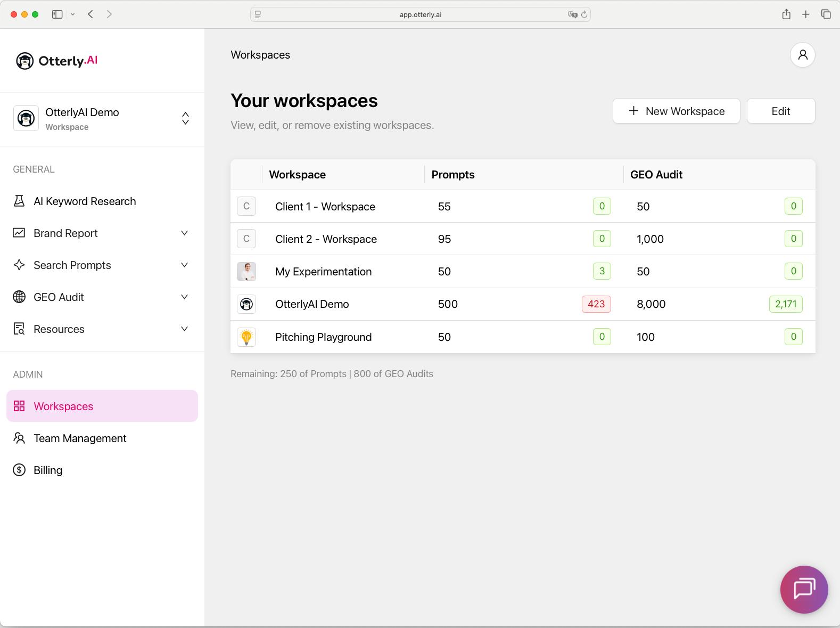Click the GEO Audit globe icon
Screen dimensions: 840x628
(x=19, y=297)
